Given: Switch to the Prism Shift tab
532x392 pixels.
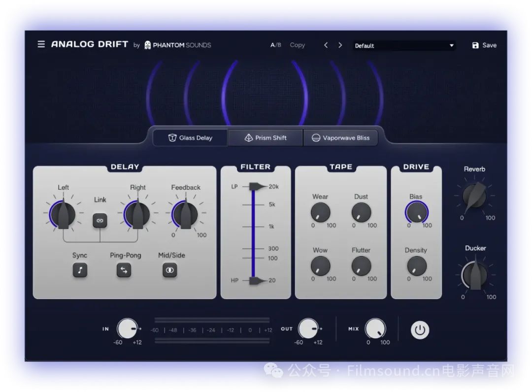Looking at the screenshot, I should (x=266, y=138).
